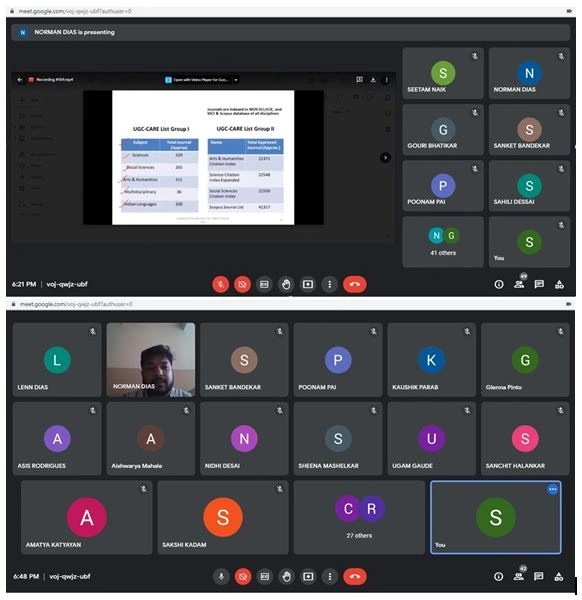Leave the call at 6:21 PM
This screenshot has height=600, width=582.
(354, 284)
